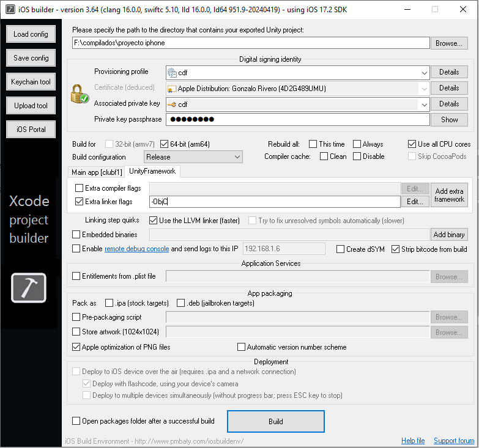Toggle Strip bitcode from build
Screen dimensions: 479x448
395,249
